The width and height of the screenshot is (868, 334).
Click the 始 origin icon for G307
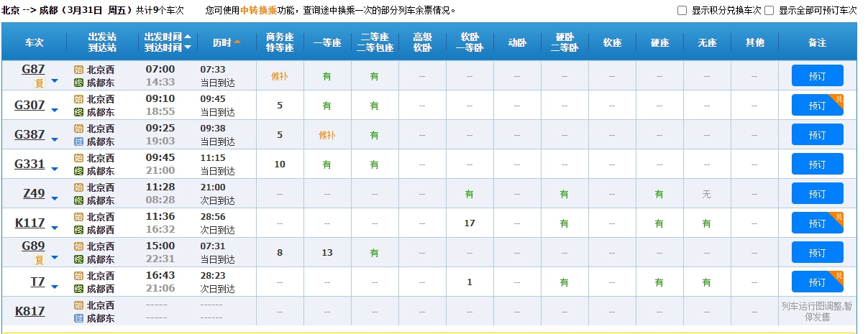tap(79, 99)
